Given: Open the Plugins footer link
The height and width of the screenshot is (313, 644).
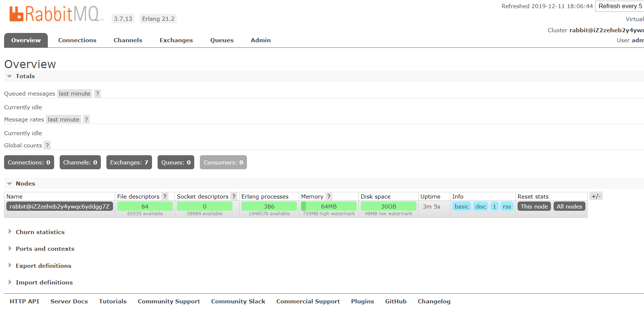Looking at the screenshot, I should click(363, 302).
